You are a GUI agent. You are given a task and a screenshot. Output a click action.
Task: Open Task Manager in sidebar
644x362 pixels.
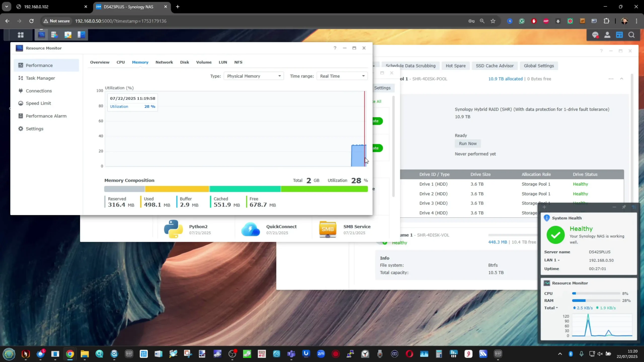(x=46, y=78)
